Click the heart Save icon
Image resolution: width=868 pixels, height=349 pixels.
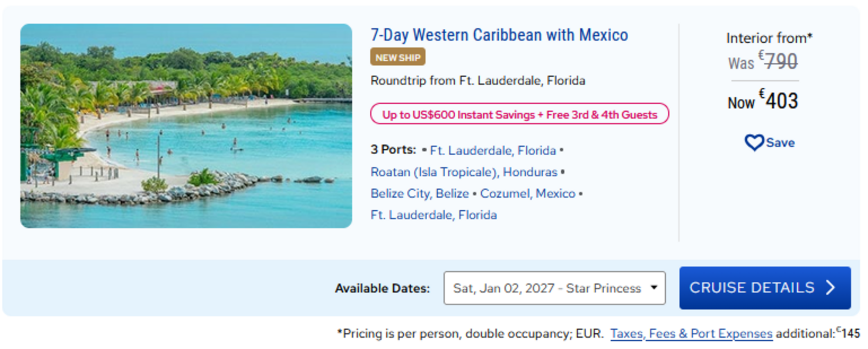(754, 143)
